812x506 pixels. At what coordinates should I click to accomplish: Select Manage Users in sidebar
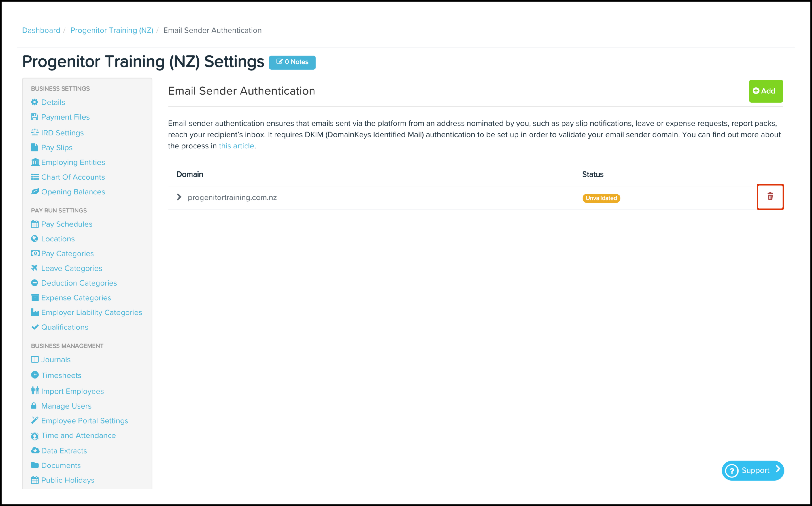pyautogui.click(x=66, y=406)
